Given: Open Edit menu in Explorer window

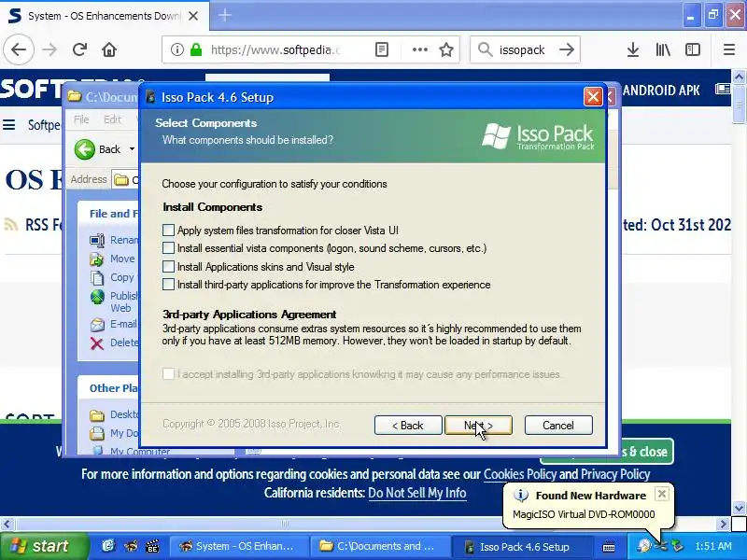Looking at the screenshot, I should (x=112, y=119).
